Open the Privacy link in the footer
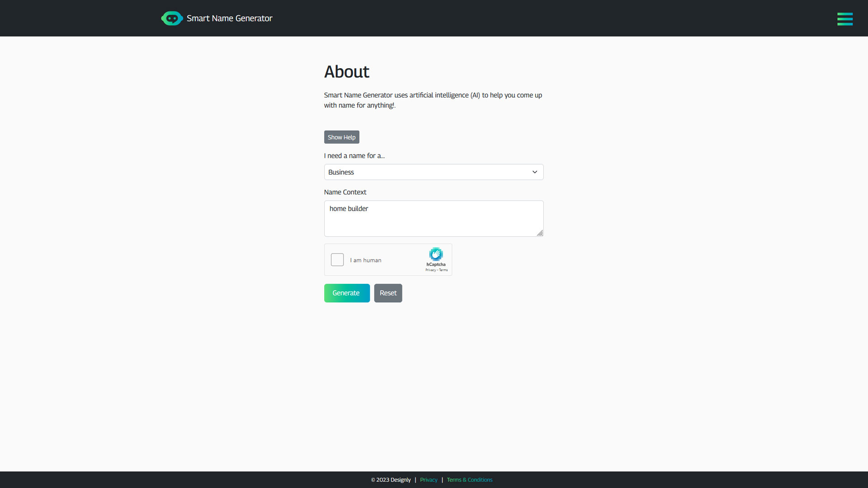The height and width of the screenshot is (488, 868). [428, 479]
